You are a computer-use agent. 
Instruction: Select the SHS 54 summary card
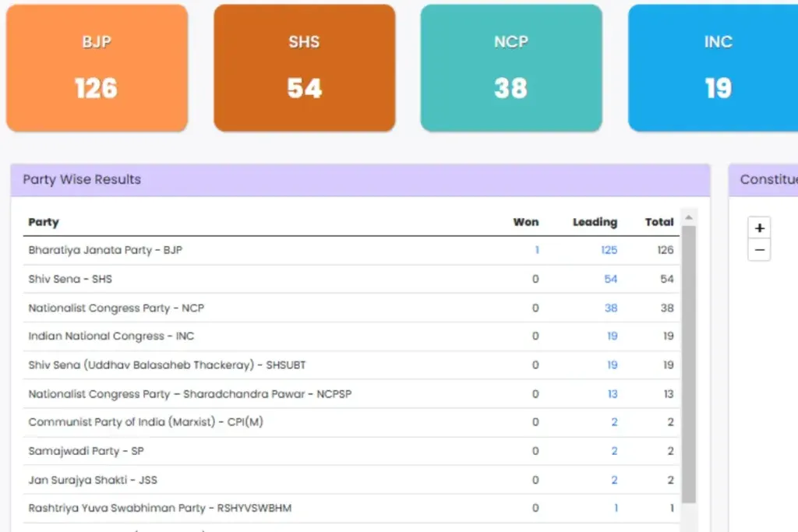click(305, 68)
